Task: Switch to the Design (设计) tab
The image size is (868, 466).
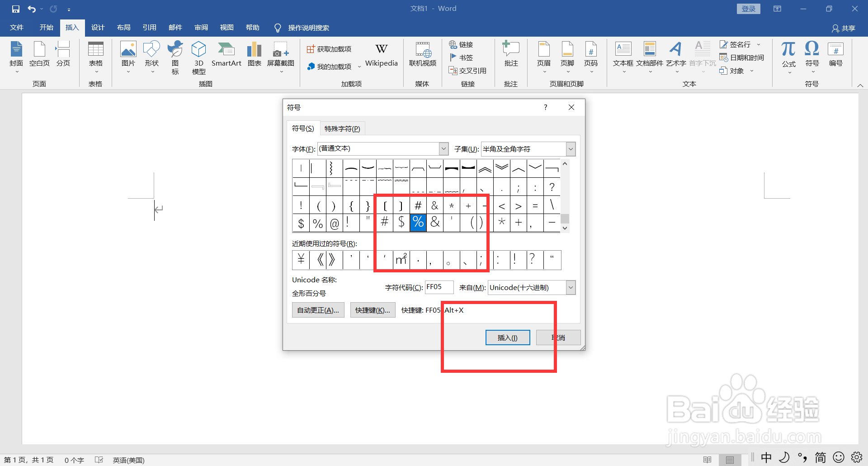Action: pos(98,28)
